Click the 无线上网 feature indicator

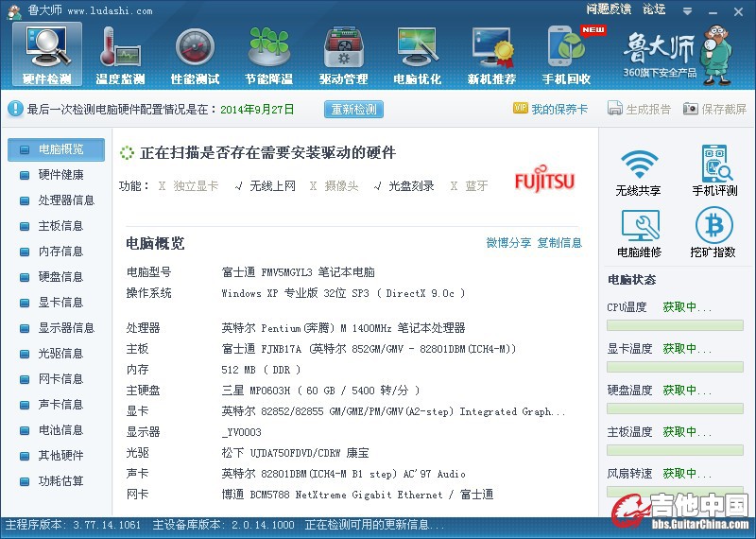pos(266,186)
